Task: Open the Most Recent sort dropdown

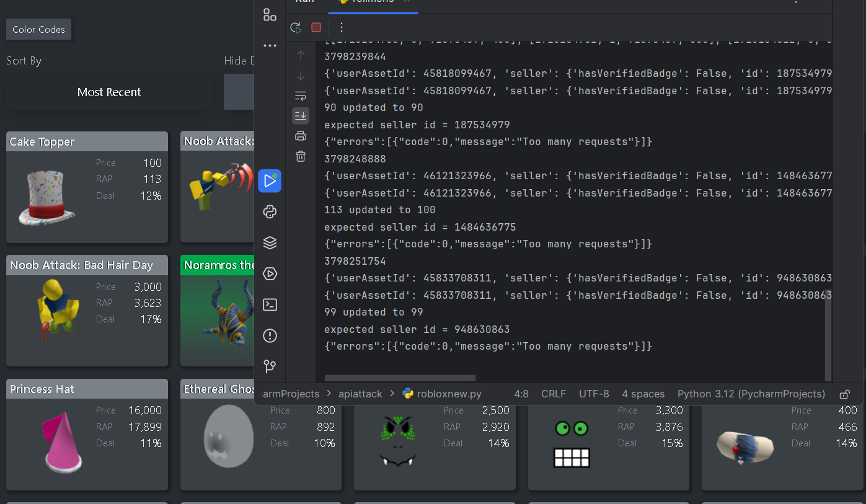Action: click(x=108, y=92)
